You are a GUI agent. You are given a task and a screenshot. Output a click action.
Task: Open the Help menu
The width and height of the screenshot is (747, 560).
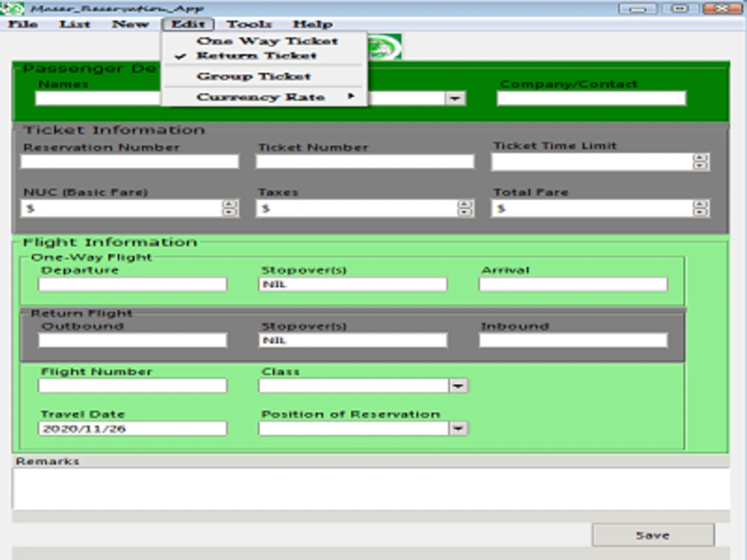[x=312, y=23]
